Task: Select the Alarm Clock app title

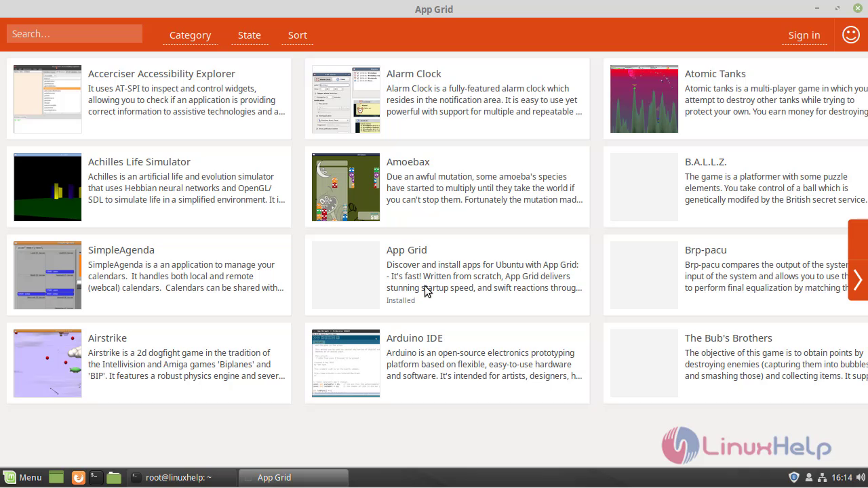Action: point(414,74)
